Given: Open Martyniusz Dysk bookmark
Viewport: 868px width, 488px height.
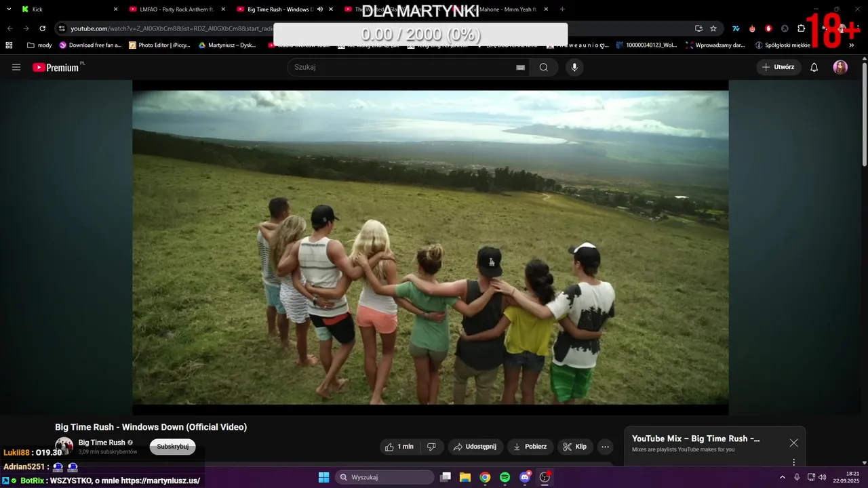Looking at the screenshot, I should (227, 45).
